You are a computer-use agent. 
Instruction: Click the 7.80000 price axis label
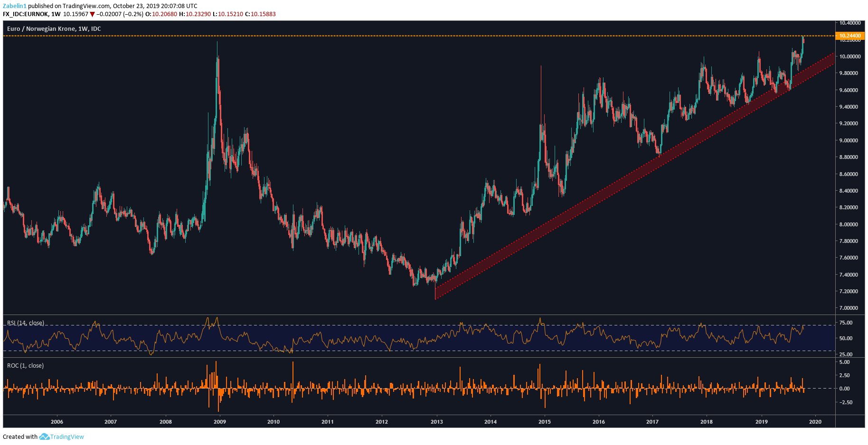pos(849,241)
